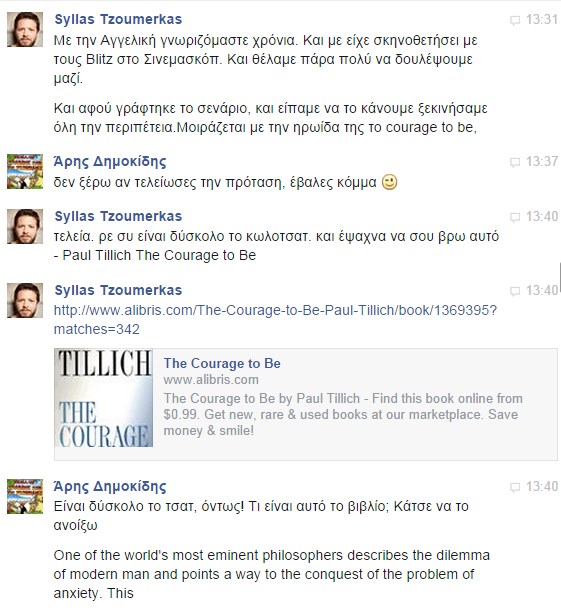Click Syllas Tzoumerkas name above 'τελεία' message

[x=118, y=216]
